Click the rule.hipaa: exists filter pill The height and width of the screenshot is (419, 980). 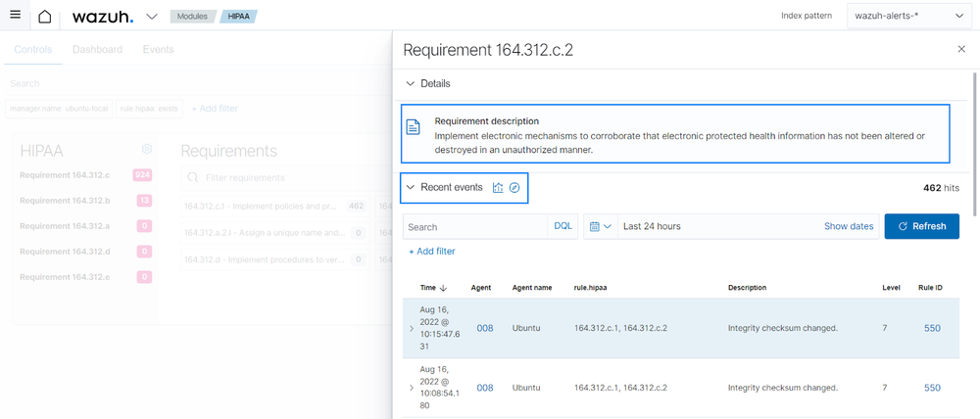(x=149, y=109)
